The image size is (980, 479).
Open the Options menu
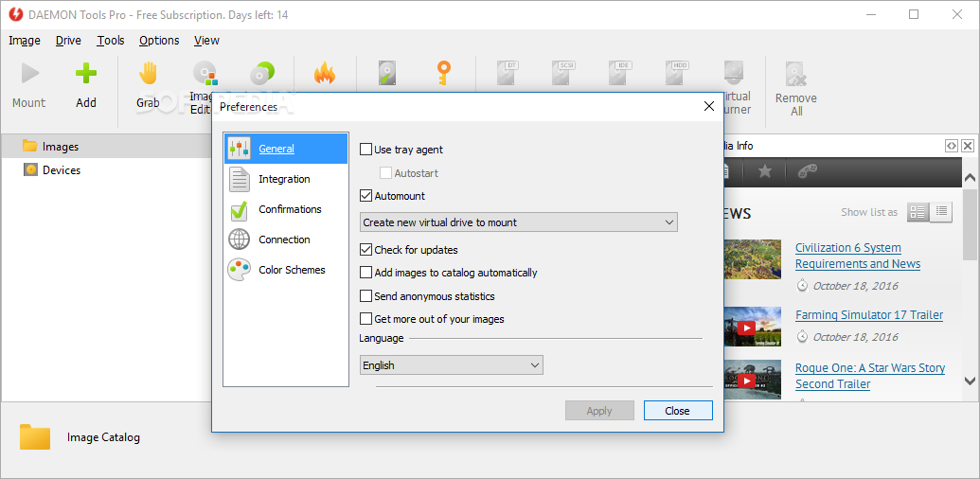(x=159, y=41)
